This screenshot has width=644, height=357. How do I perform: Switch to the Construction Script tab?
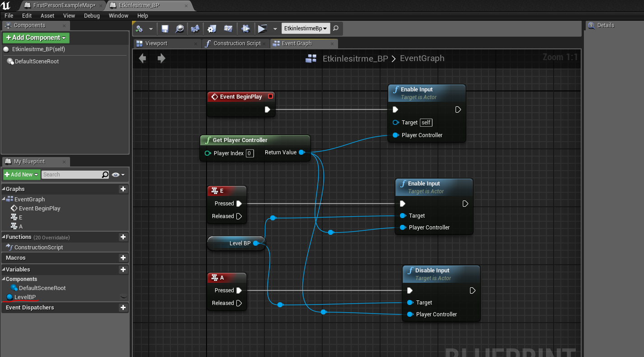click(237, 43)
